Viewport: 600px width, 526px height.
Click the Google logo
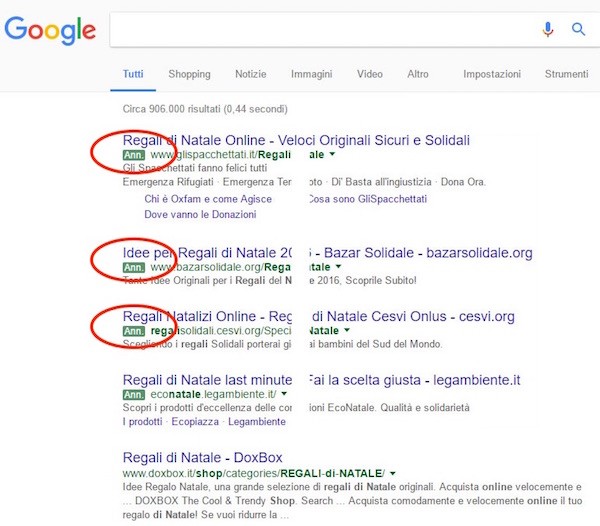point(50,31)
